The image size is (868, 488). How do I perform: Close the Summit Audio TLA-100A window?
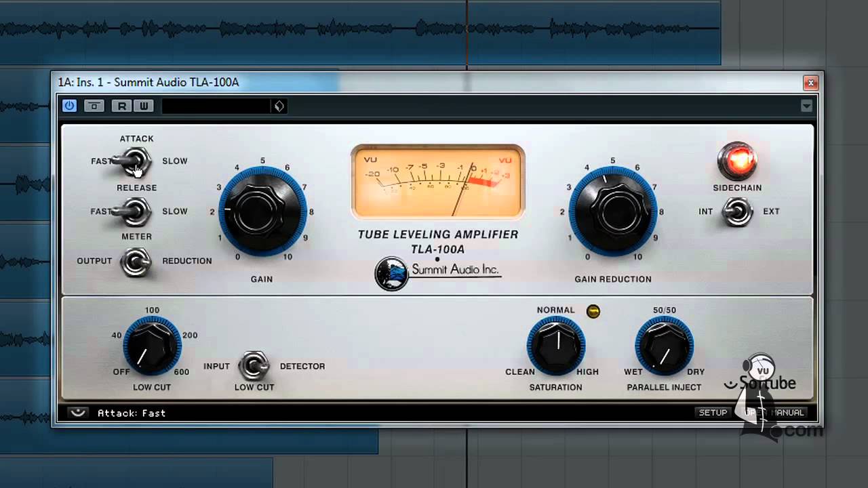810,83
